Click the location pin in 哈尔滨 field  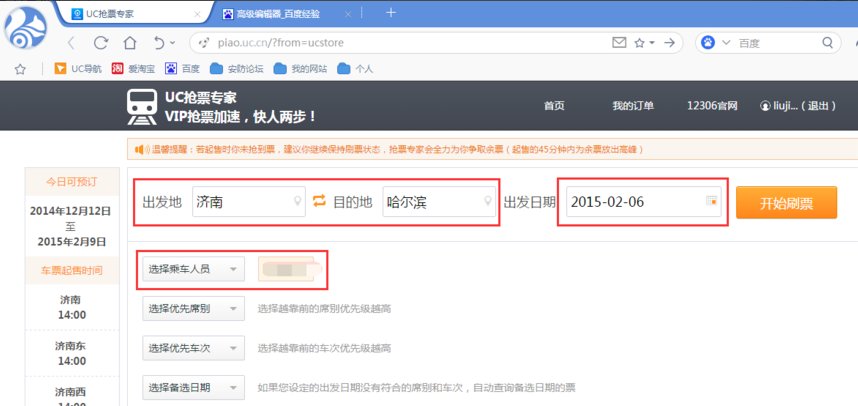488,201
